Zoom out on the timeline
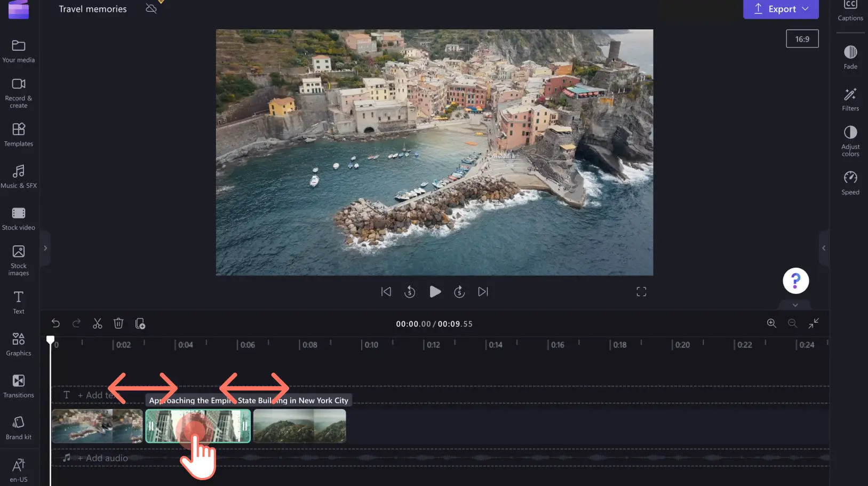 point(792,323)
